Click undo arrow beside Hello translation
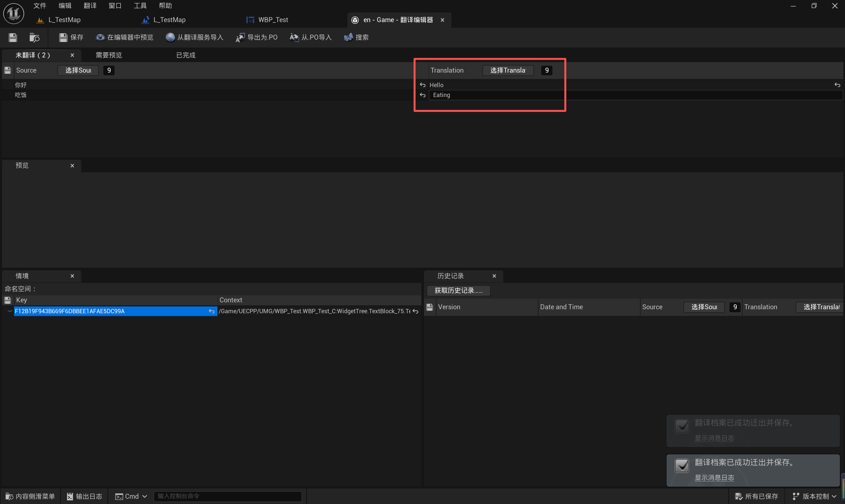 (422, 85)
